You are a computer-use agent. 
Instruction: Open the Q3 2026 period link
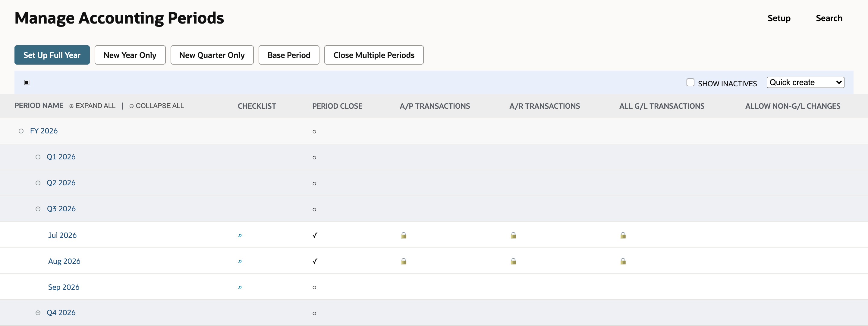(61, 209)
